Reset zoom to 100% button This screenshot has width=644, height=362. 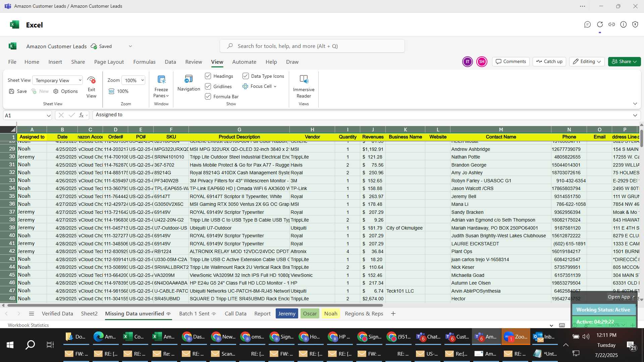[119, 91]
